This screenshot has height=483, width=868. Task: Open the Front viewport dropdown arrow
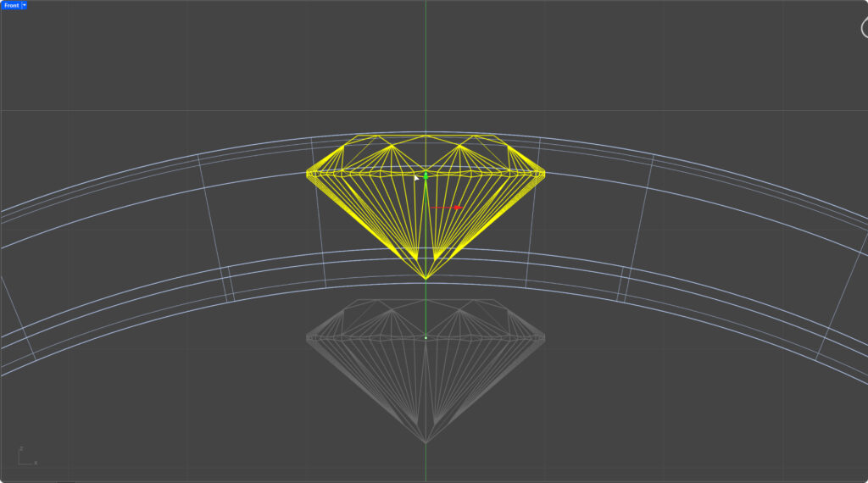pos(25,5)
